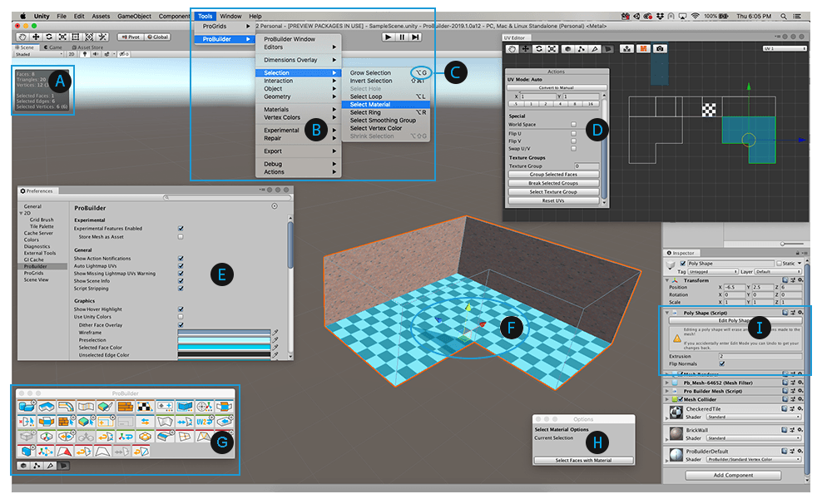Screen dimensions: 822x504
Task: Click the checkerboard UV Editor icon in ProBuilder toolbar
Action: tap(144, 406)
